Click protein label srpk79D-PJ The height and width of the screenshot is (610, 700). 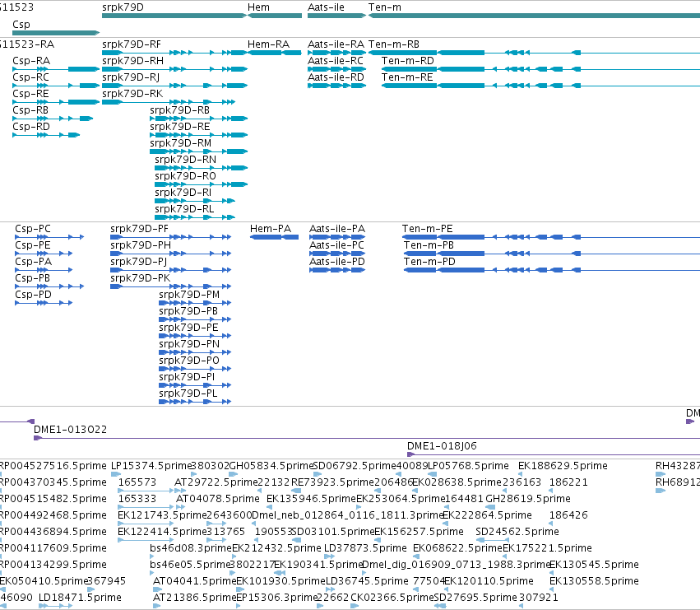139,262
